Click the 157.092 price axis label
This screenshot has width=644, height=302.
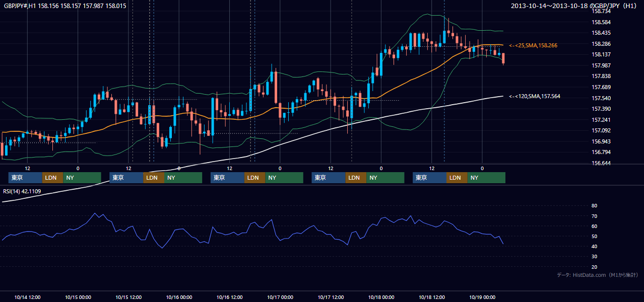pos(602,130)
